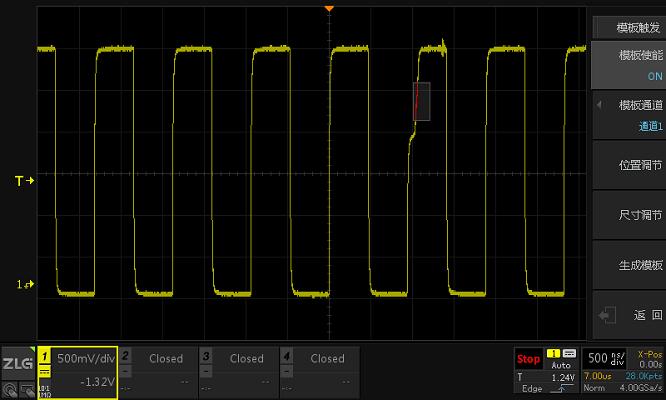Click the orange trigger position marker at top
The image size is (666, 400).
[329, 9]
